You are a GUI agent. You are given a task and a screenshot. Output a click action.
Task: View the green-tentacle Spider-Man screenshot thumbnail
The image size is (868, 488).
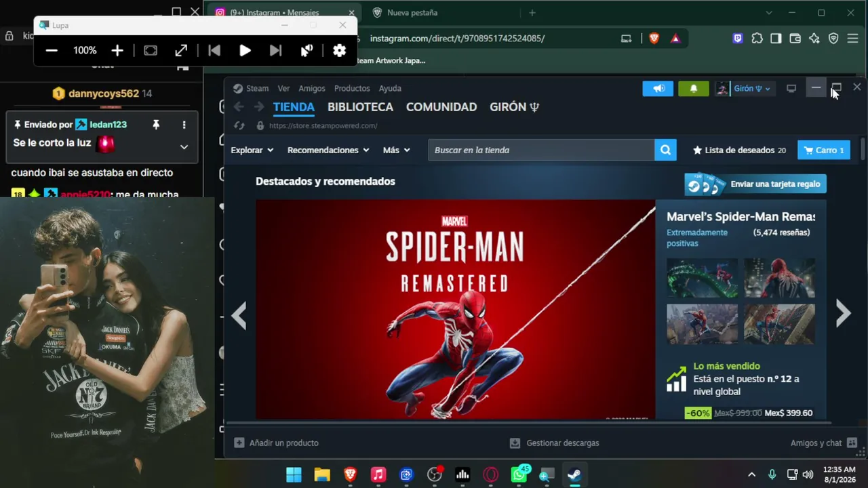(x=702, y=278)
